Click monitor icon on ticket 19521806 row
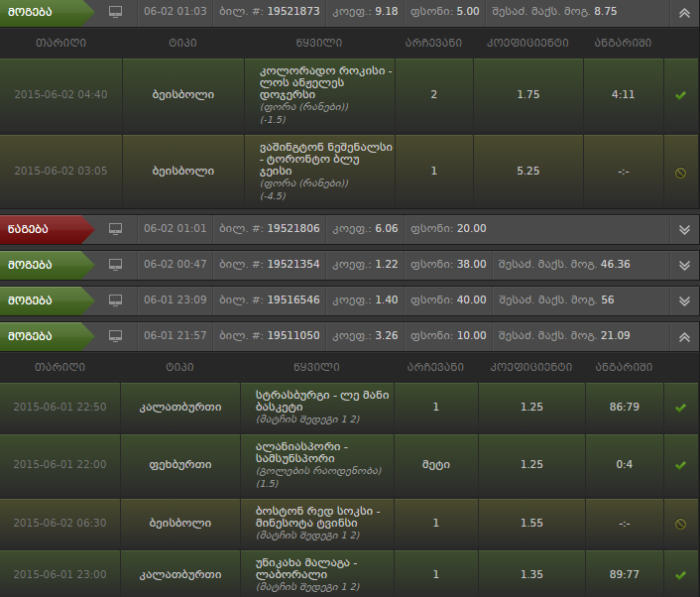 click(116, 229)
